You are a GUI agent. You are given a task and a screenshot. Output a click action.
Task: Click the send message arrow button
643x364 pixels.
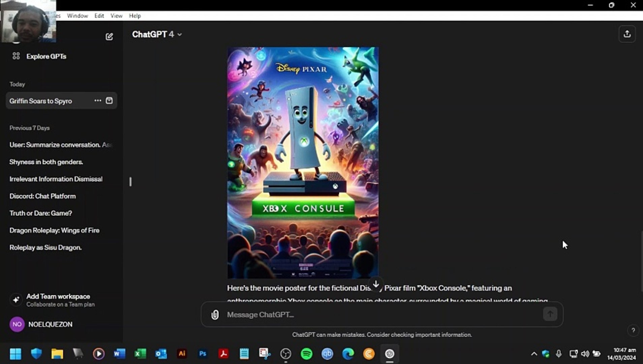(550, 314)
